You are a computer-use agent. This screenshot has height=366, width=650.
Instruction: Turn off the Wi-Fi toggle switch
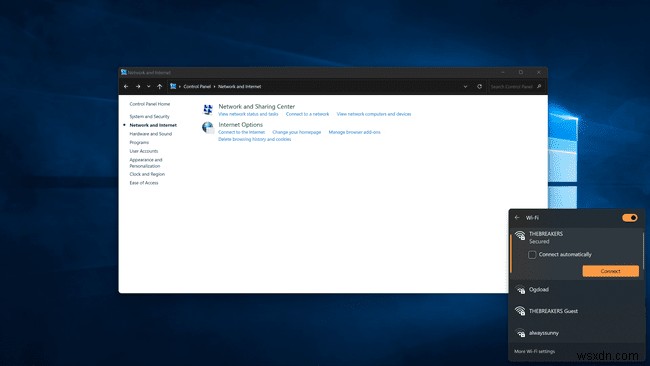point(629,218)
